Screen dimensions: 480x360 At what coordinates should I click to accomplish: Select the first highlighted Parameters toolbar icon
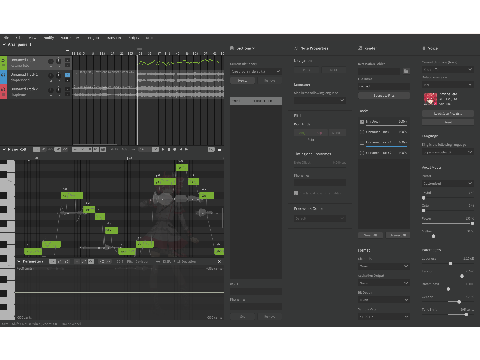pyautogui.click(x=52, y=262)
